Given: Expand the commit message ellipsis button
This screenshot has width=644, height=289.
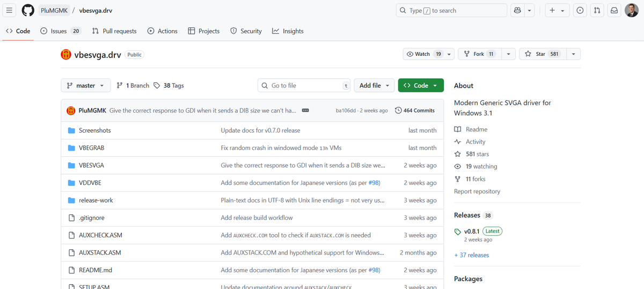Looking at the screenshot, I should point(305,110).
